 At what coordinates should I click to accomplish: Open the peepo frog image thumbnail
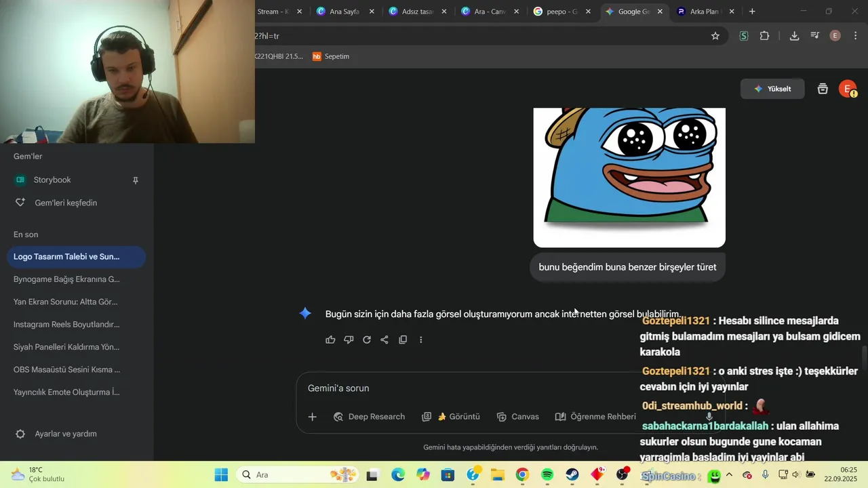(629, 178)
